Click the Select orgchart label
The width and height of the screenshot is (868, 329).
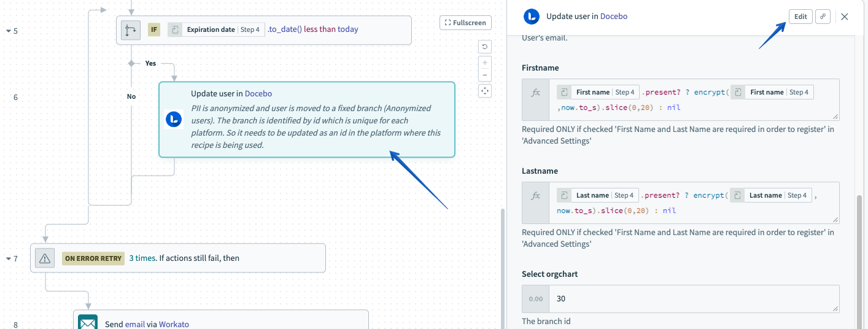[x=550, y=274]
